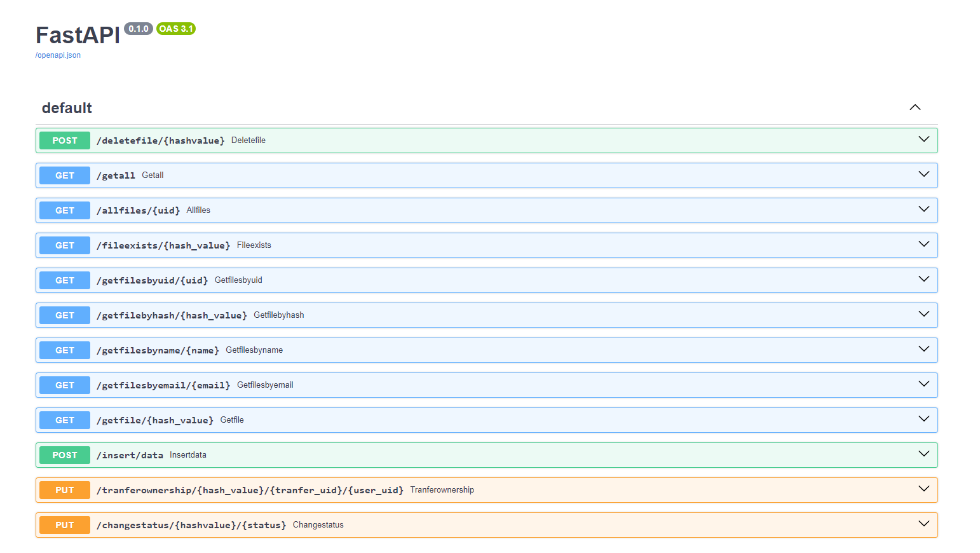
Task: Open the /getfilebyhash/{hash_value} path
Action: (x=172, y=315)
